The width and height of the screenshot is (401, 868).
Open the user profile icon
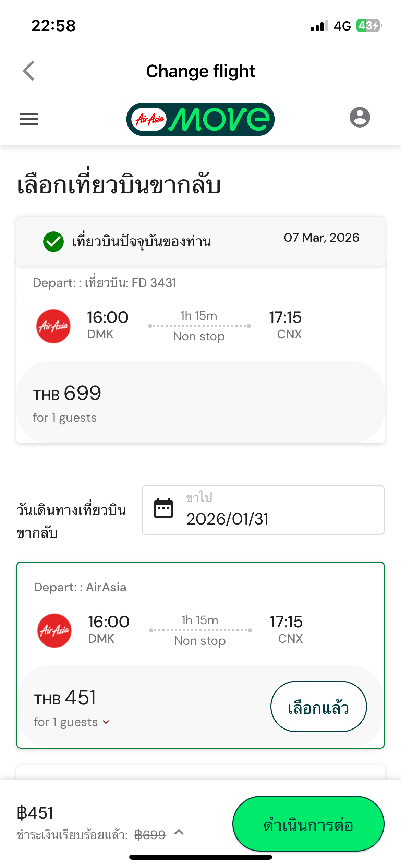360,118
